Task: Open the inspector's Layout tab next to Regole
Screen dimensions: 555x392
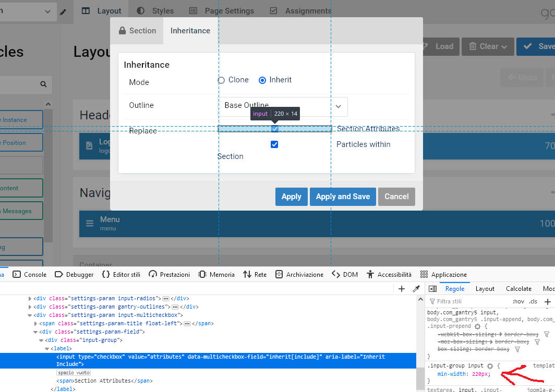Action: coord(485,289)
